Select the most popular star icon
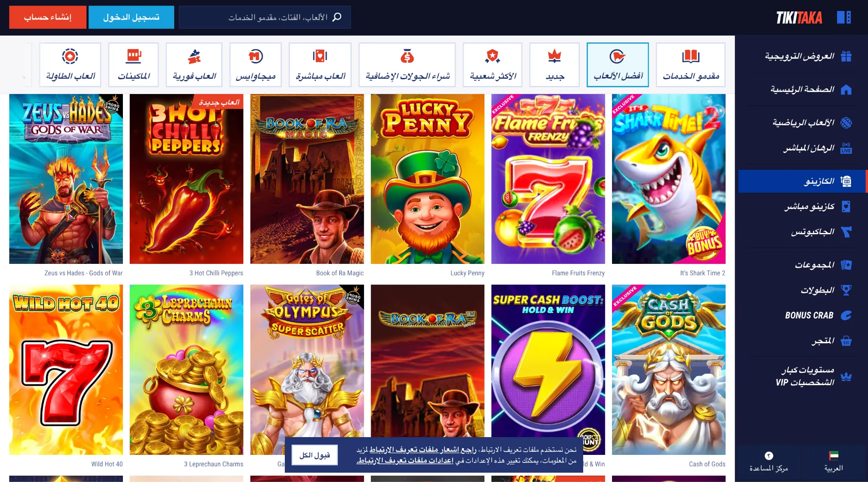 pyautogui.click(x=492, y=56)
